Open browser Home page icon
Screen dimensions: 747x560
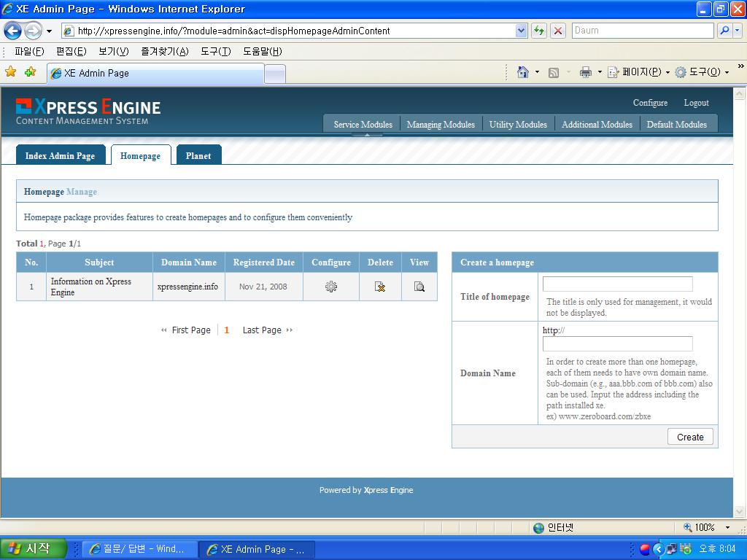click(x=522, y=72)
